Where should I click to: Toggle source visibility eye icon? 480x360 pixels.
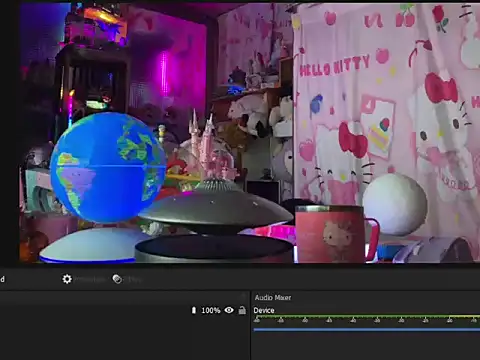click(x=229, y=310)
